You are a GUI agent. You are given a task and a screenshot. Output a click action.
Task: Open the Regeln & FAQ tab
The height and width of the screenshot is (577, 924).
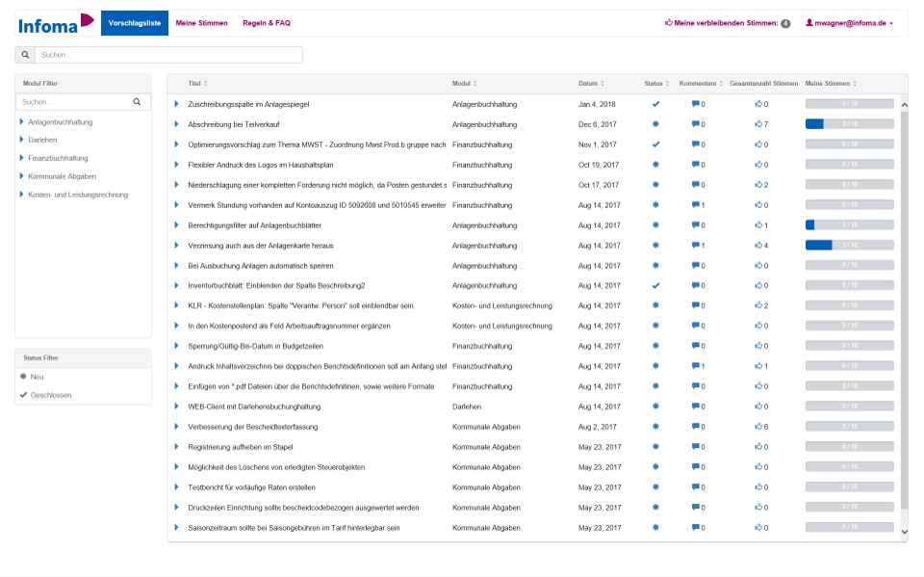[x=267, y=23]
